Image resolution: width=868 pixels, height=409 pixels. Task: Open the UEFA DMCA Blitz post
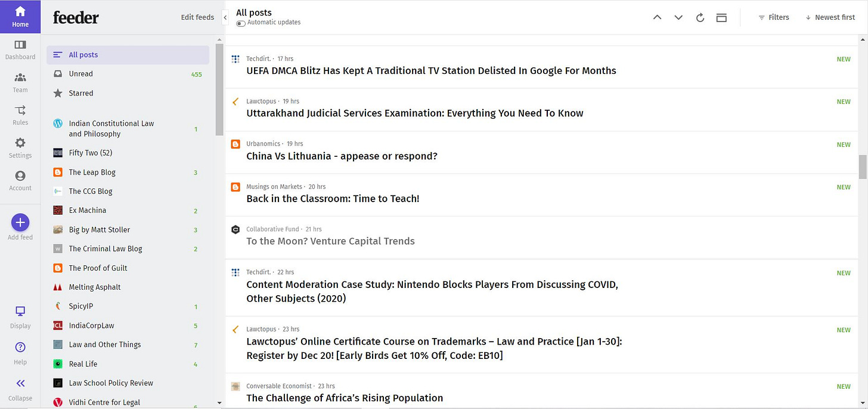(x=431, y=70)
